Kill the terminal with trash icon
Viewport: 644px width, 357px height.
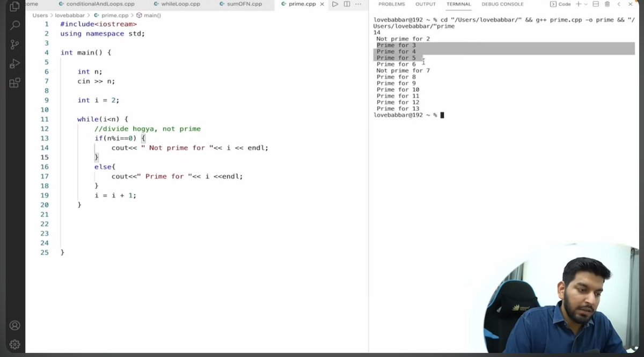tap(607, 4)
